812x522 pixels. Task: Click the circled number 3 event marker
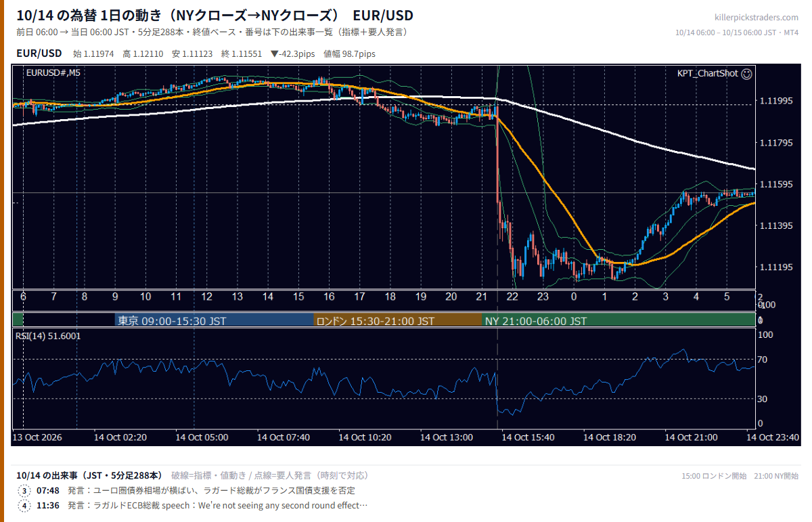coord(25,491)
